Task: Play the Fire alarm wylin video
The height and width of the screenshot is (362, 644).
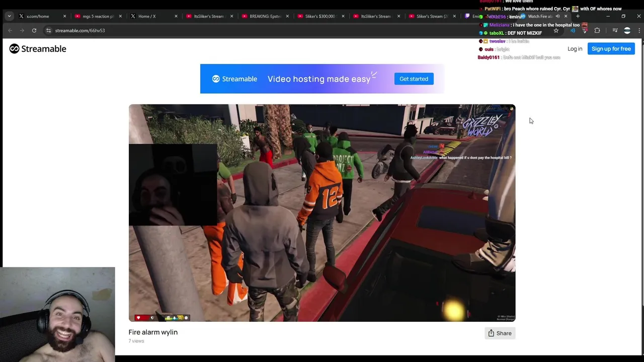Action: [x=322, y=213]
